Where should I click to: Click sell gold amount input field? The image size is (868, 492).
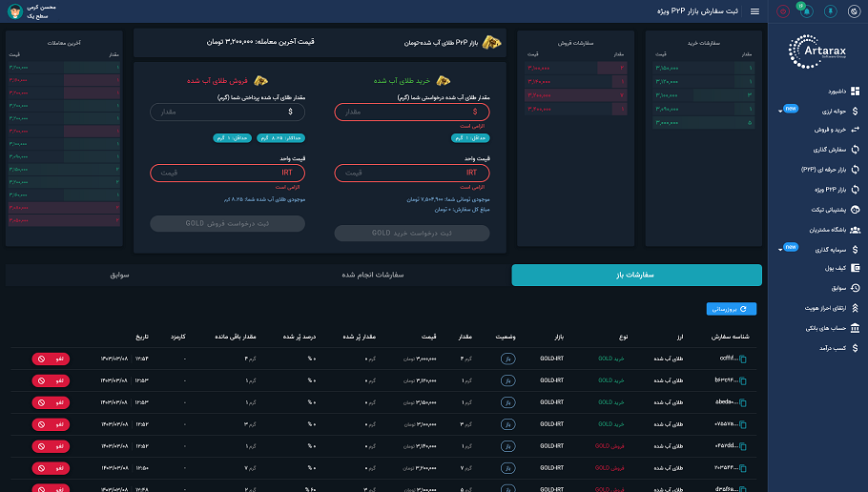click(x=228, y=113)
